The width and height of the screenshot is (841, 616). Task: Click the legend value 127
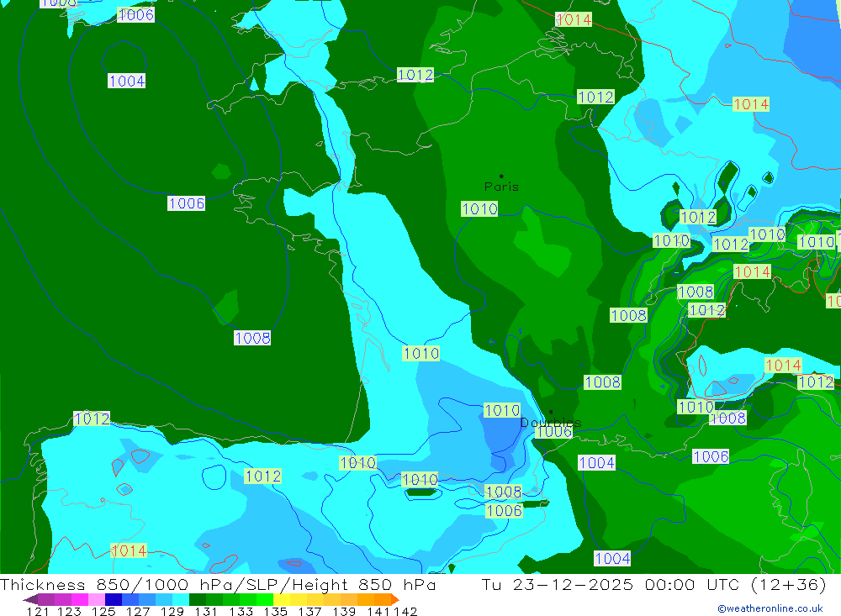[138, 611]
